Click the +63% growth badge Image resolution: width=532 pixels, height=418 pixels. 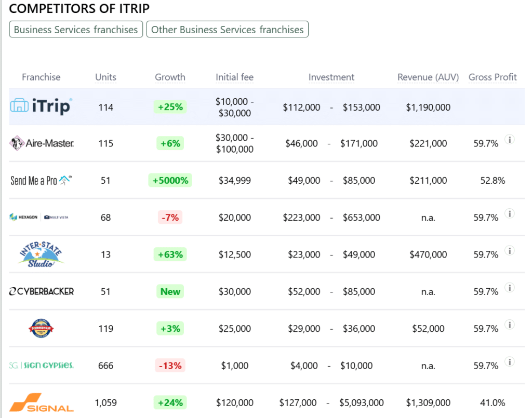170,254
